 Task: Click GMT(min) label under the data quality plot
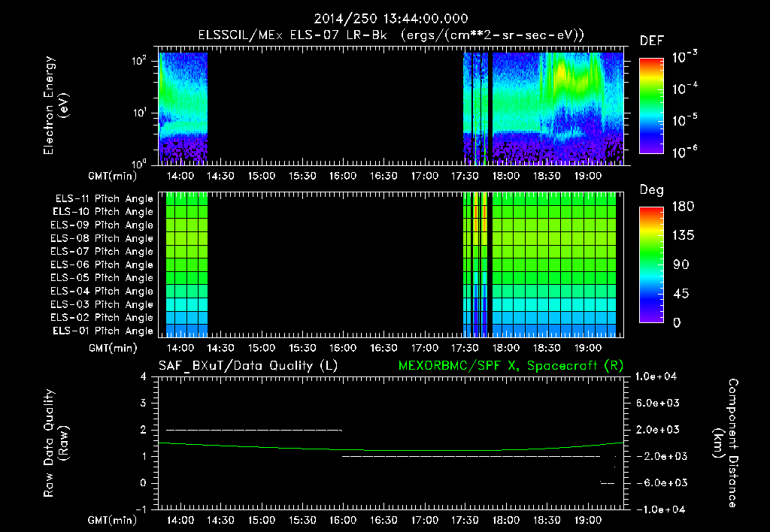point(113,520)
